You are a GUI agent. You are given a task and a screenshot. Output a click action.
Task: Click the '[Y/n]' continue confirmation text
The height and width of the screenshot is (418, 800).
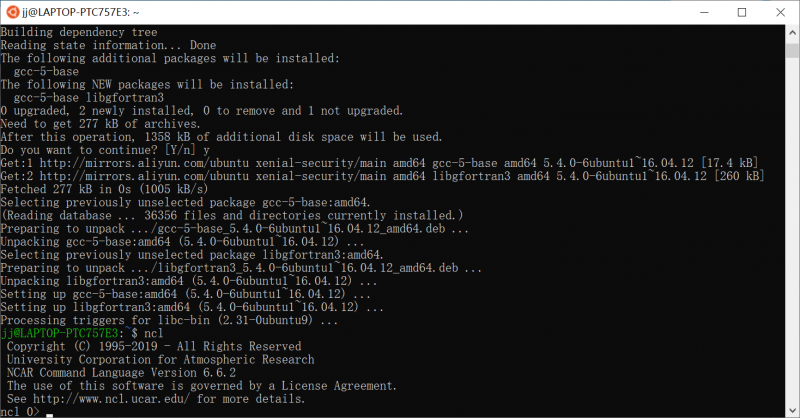click(198, 150)
